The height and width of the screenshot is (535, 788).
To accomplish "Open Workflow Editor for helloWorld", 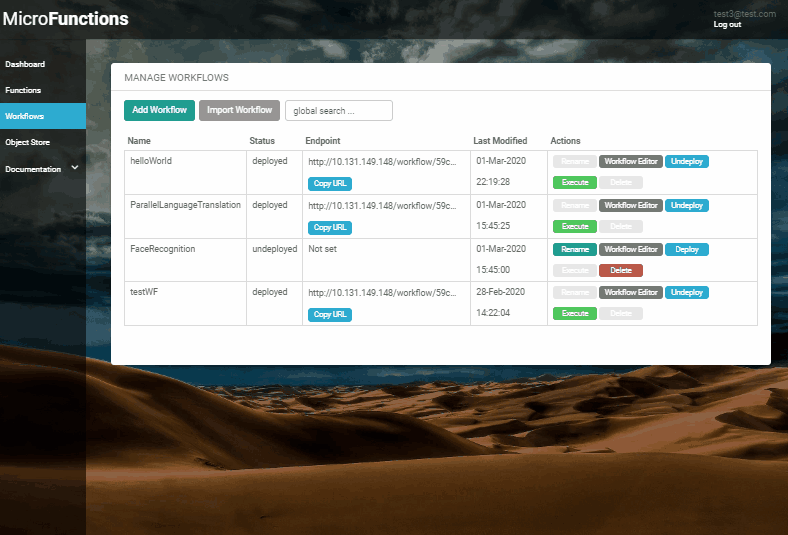I will tap(631, 161).
